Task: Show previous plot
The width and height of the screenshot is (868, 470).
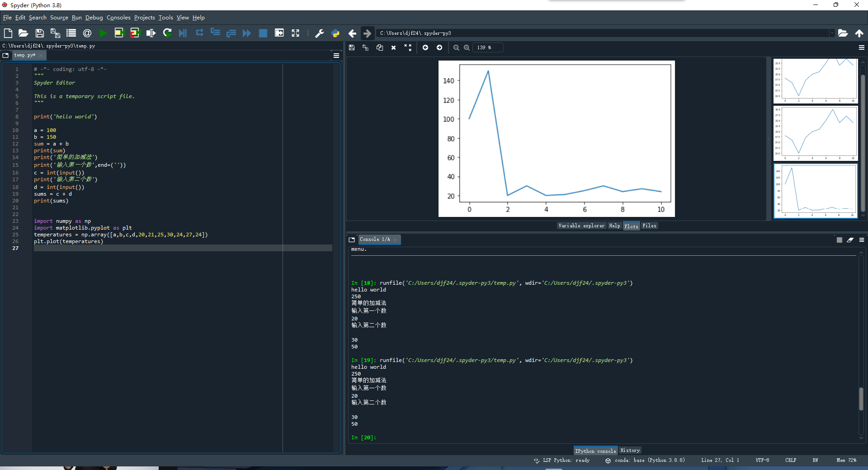Action: pos(425,47)
